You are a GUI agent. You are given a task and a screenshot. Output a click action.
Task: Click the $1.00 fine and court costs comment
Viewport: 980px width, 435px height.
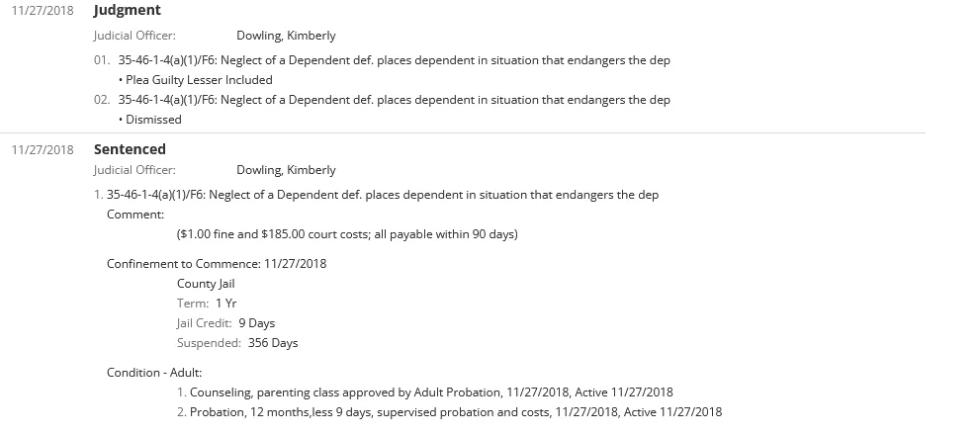click(347, 234)
